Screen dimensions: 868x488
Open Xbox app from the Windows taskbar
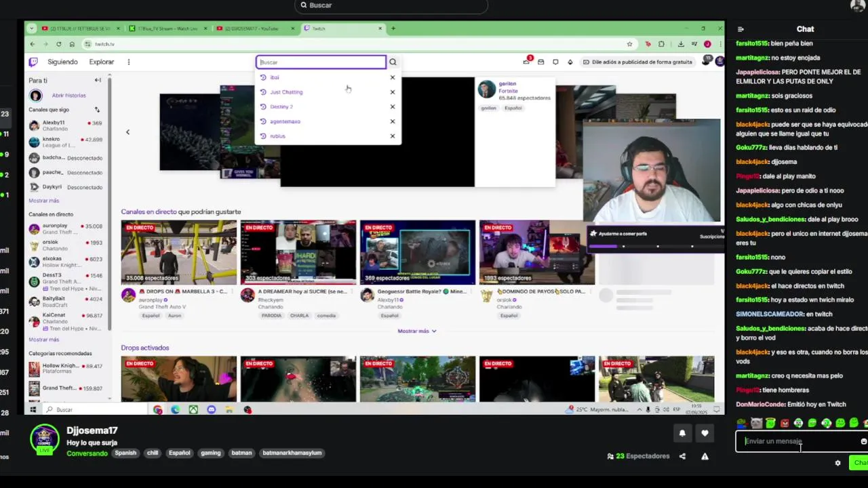(194, 409)
